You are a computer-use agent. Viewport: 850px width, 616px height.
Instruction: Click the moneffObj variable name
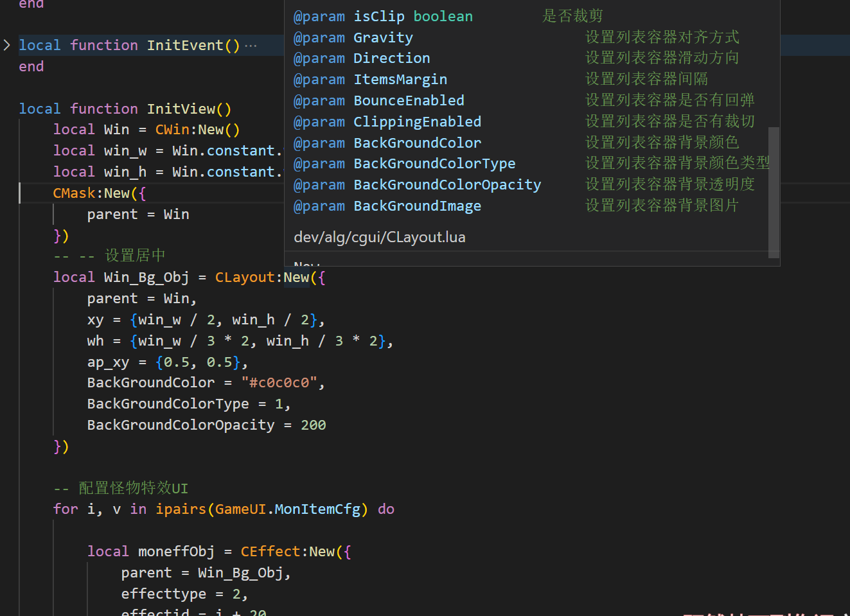pyautogui.click(x=177, y=552)
